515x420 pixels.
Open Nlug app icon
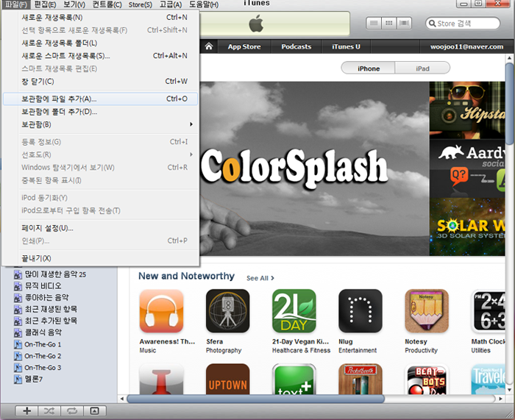point(360,311)
